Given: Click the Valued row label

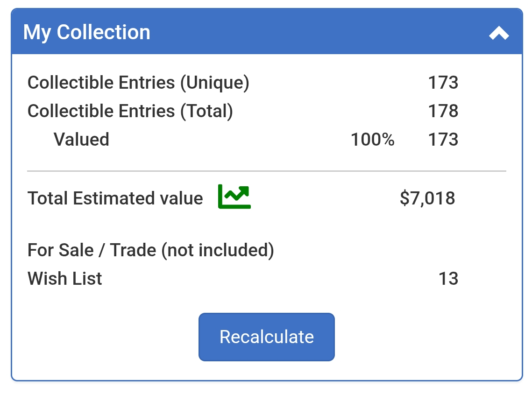Looking at the screenshot, I should pyautogui.click(x=81, y=140).
